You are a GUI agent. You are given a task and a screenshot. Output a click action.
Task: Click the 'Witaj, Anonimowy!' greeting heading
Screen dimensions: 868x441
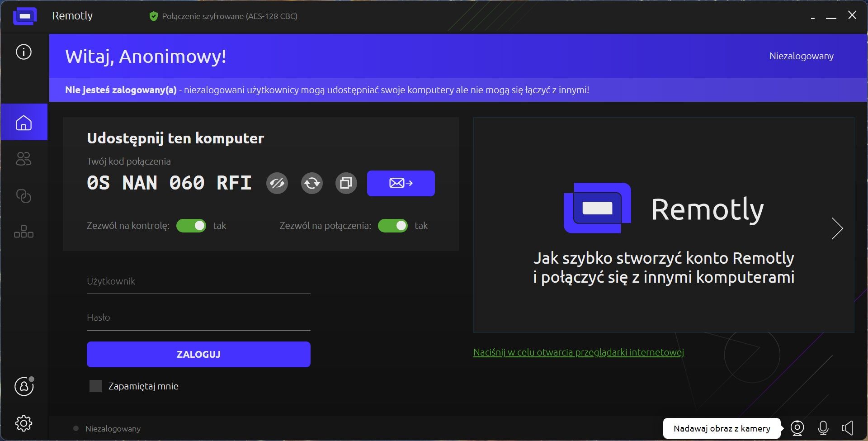146,57
